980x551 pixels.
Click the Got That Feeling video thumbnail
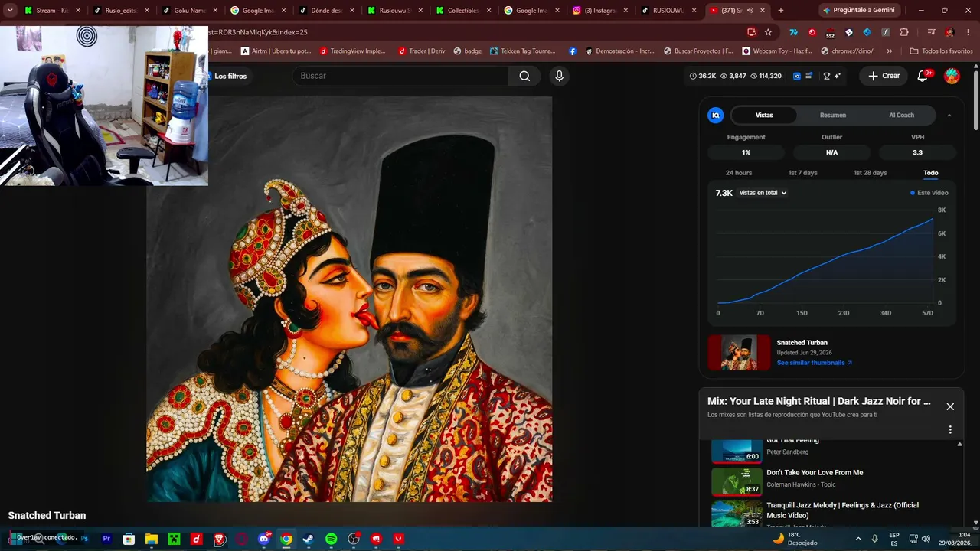[x=737, y=450]
